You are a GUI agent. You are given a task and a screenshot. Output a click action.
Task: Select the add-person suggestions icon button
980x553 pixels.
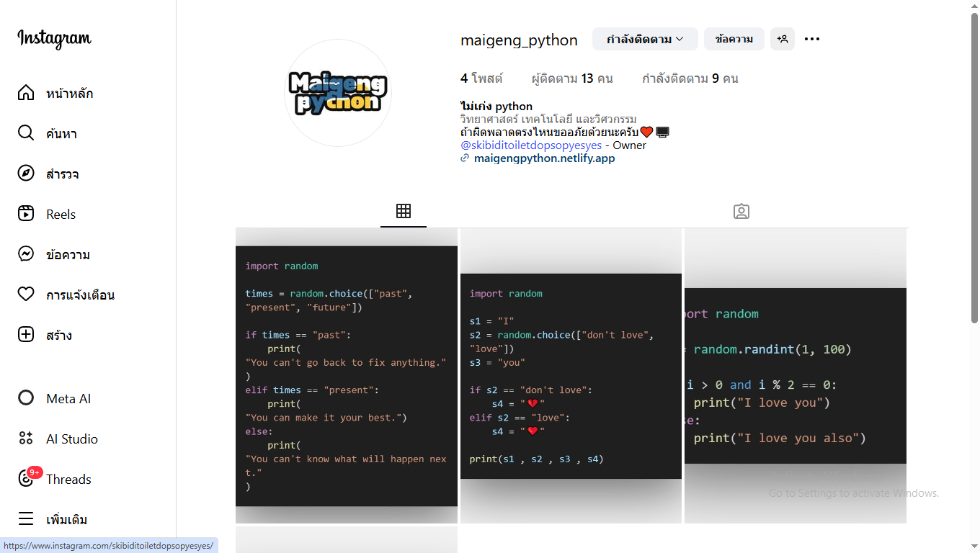point(783,39)
